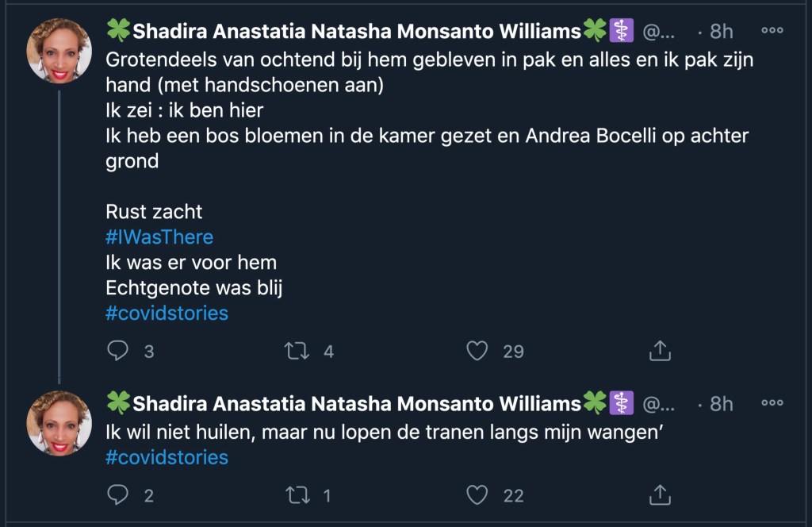Viewport: 812px width, 527px height.
Task: Share the second tweet
Action: click(660, 495)
